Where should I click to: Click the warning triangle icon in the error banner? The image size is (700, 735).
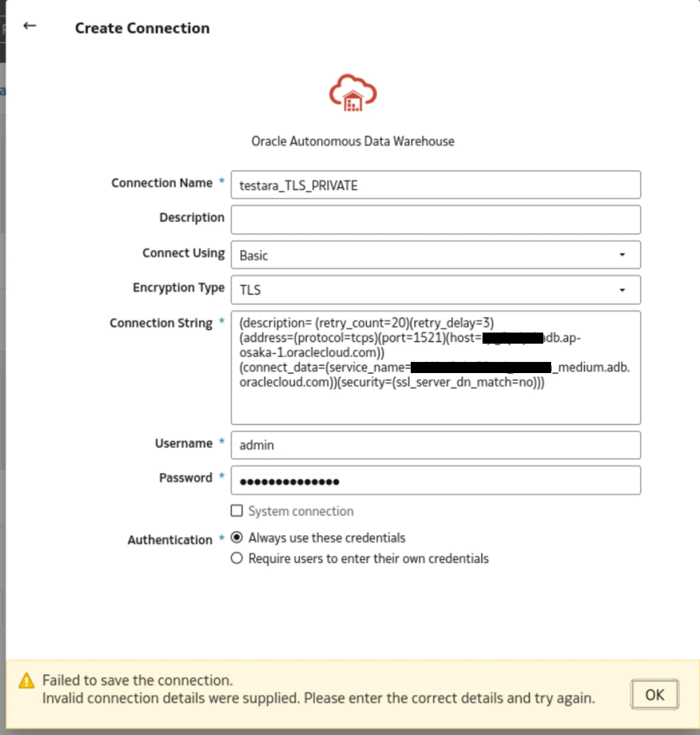pyautogui.click(x=27, y=681)
